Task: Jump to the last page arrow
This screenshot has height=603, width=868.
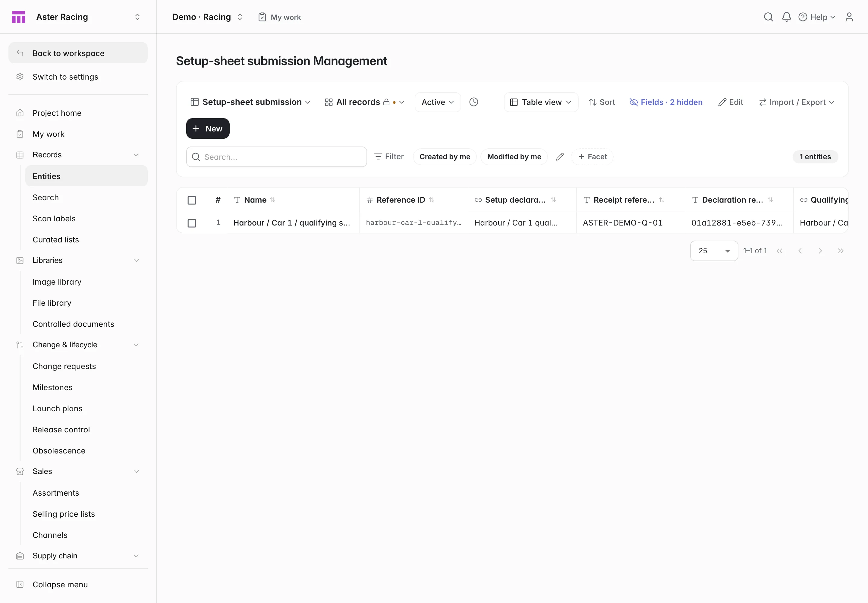Action: (841, 251)
